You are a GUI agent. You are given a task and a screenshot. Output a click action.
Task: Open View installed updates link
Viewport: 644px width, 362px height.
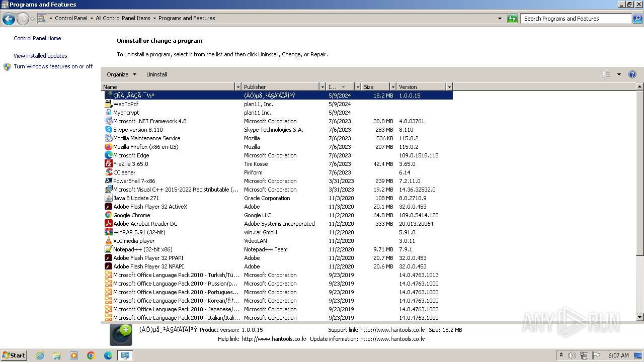point(40,56)
